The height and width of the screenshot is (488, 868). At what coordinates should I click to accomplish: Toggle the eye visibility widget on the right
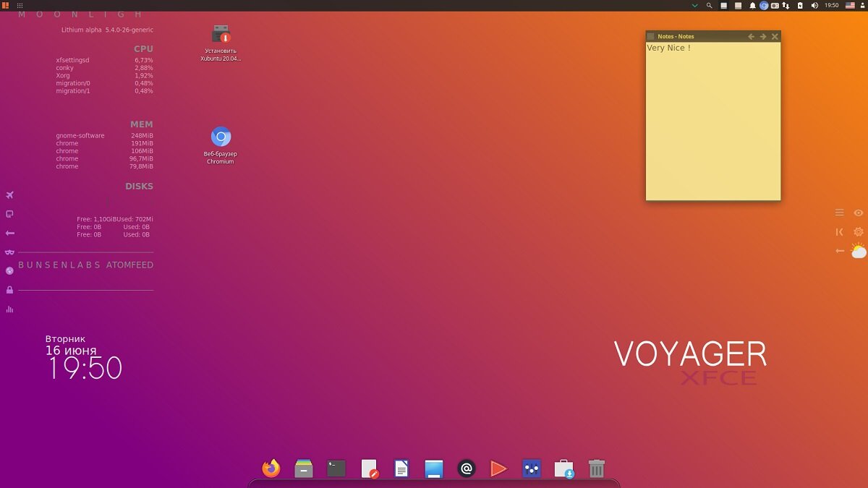(x=858, y=213)
